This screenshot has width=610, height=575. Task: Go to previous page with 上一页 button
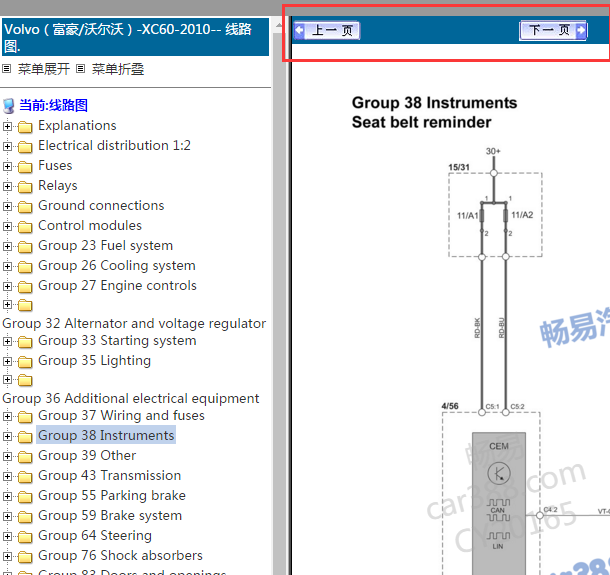pos(327,30)
